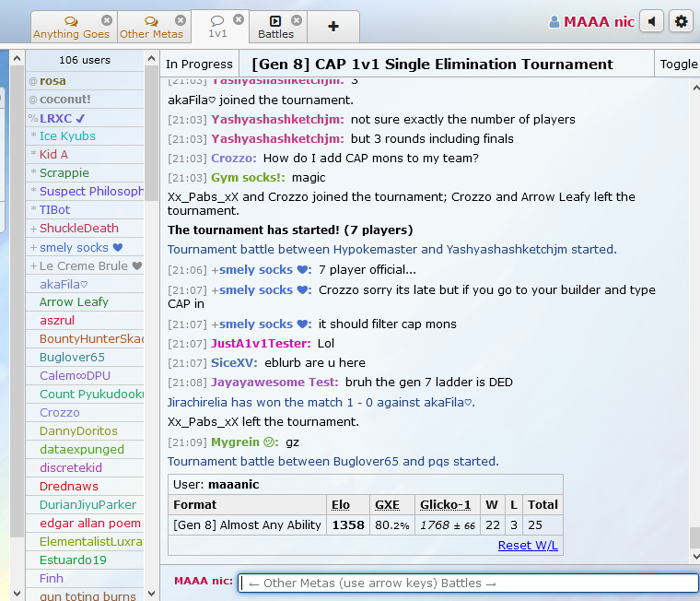Select Le Creme Brule in user list
This screenshot has height=601, width=700.
(x=85, y=265)
